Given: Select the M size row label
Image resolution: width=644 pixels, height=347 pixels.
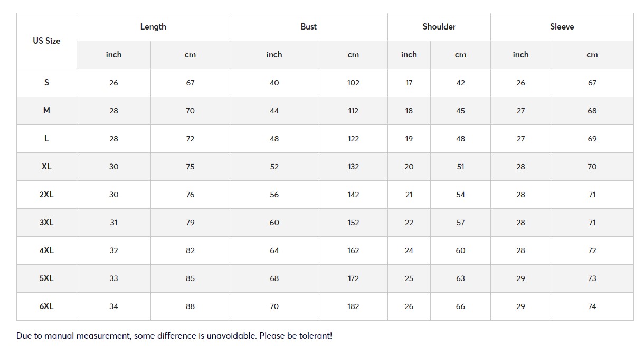Looking at the screenshot, I should pos(46,110).
